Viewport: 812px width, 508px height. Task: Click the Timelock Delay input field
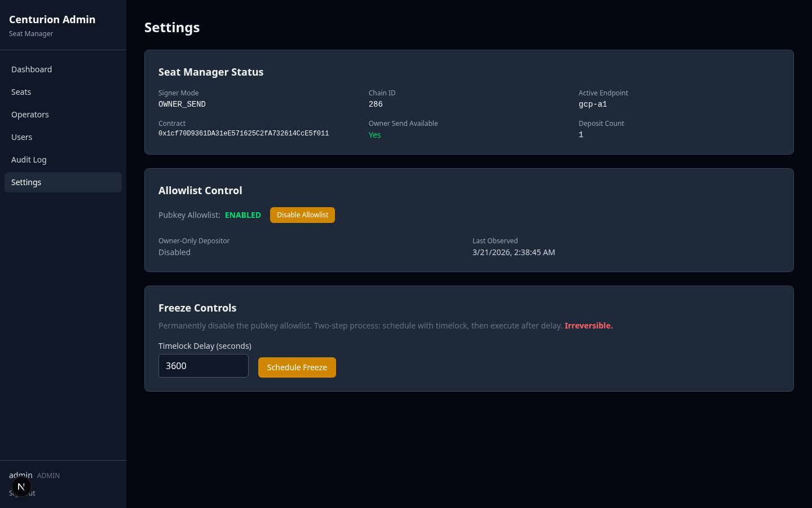203,366
